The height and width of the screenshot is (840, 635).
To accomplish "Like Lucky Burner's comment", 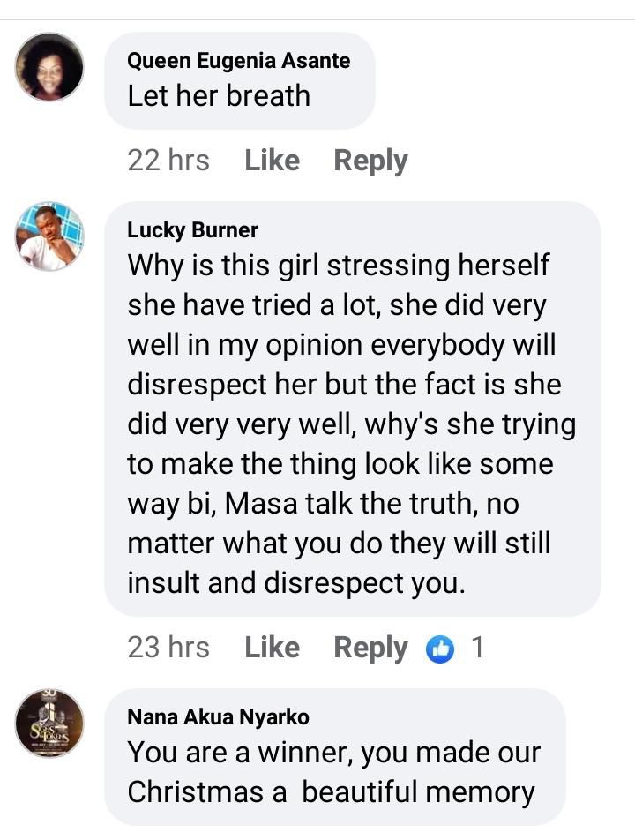I will (x=272, y=649).
